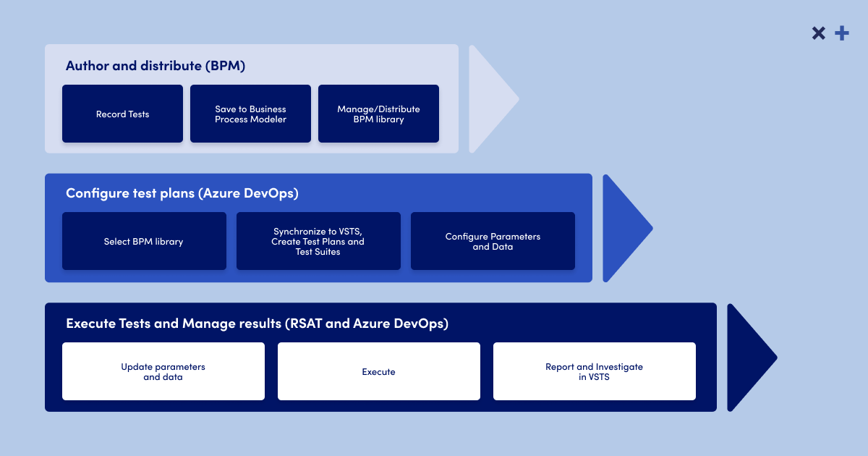Open Save to Business Process Modeler box
This screenshot has width=868, height=456.
pos(250,114)
